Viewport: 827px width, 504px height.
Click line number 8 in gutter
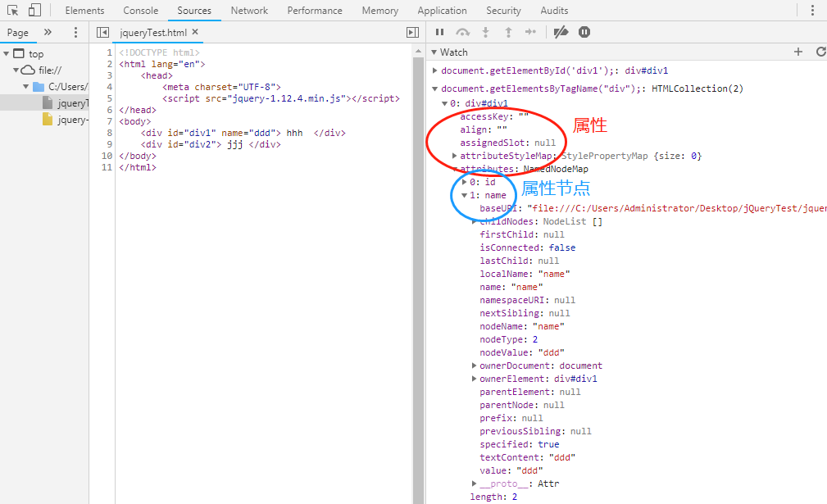109,133
